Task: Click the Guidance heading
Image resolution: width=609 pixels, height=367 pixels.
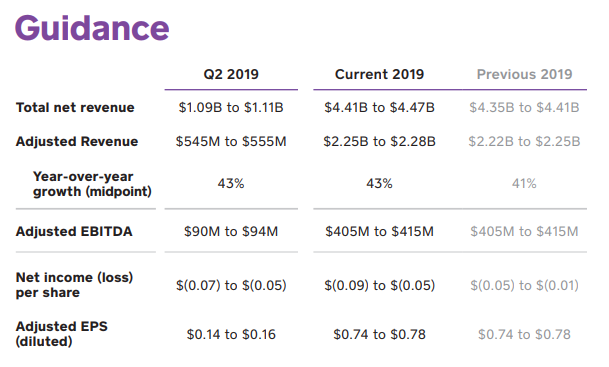Action: 92,28
